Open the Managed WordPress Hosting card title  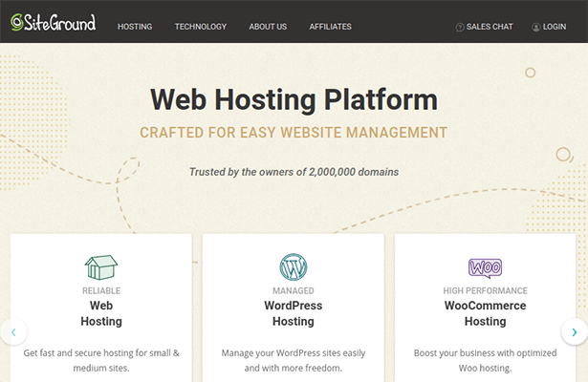click(294, 313)
